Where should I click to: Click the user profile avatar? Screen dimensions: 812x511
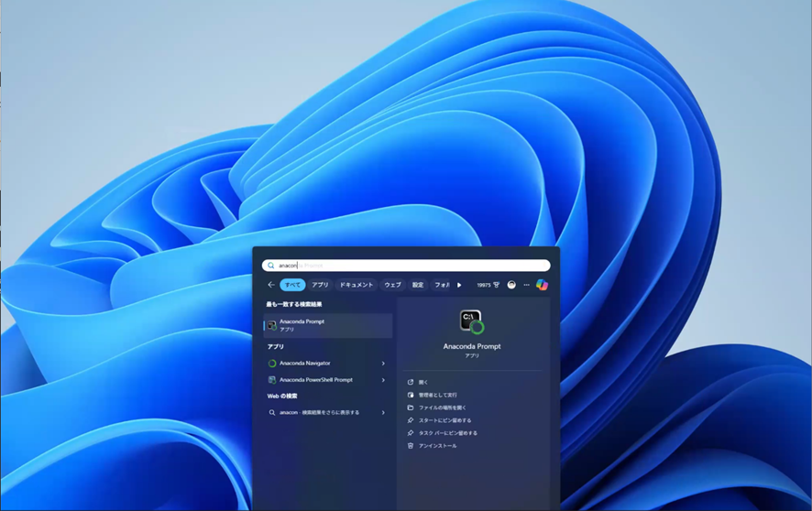point(511,285)
